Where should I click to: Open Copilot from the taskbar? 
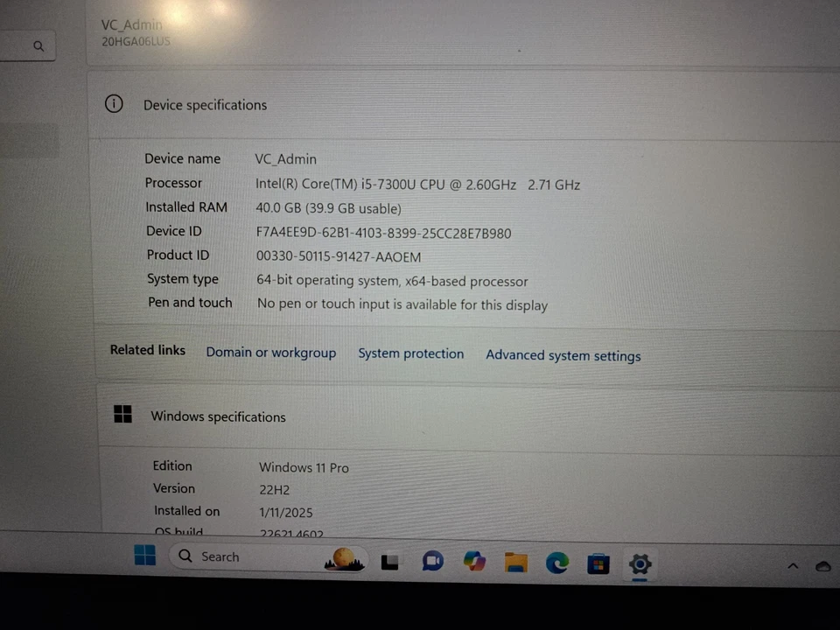coord(474,562)
